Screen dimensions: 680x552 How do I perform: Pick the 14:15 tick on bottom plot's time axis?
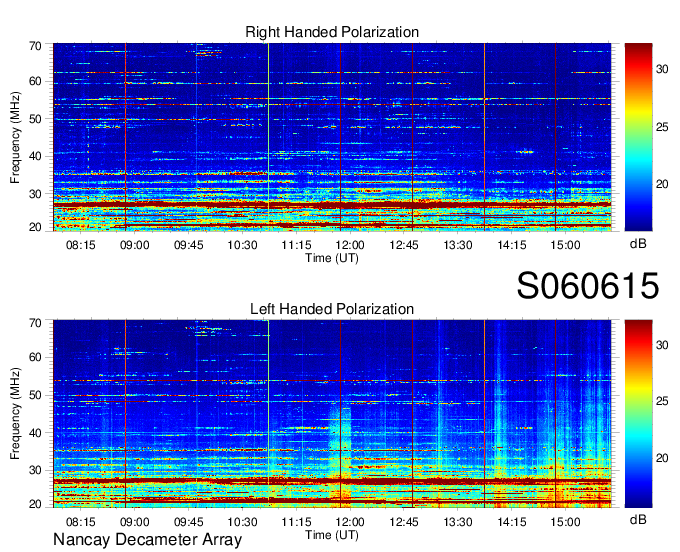pyautogui.click(x=512, y=522)
